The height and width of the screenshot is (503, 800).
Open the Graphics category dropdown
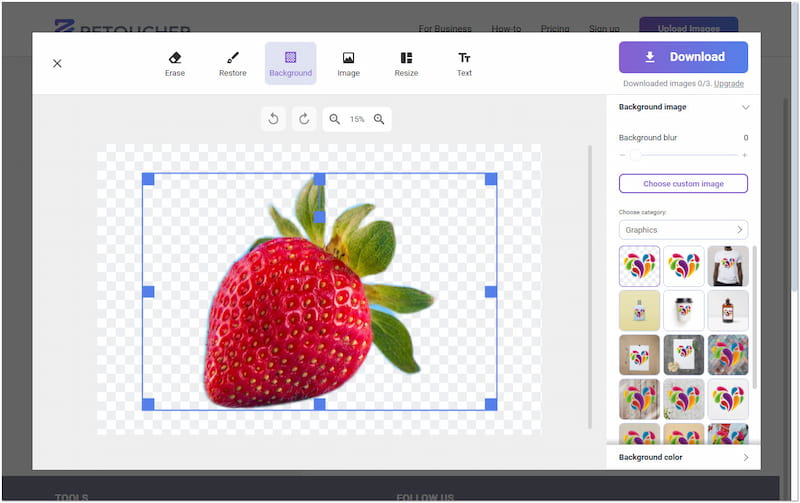(683, 230)
